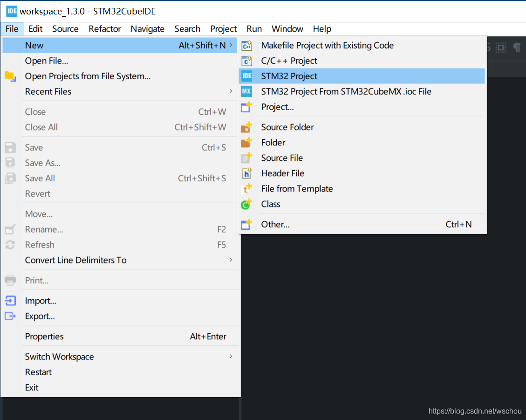The height and width of the screenshot is (420, 526).
Task: Open the Other... project wizard
Action: coord(275,224)
